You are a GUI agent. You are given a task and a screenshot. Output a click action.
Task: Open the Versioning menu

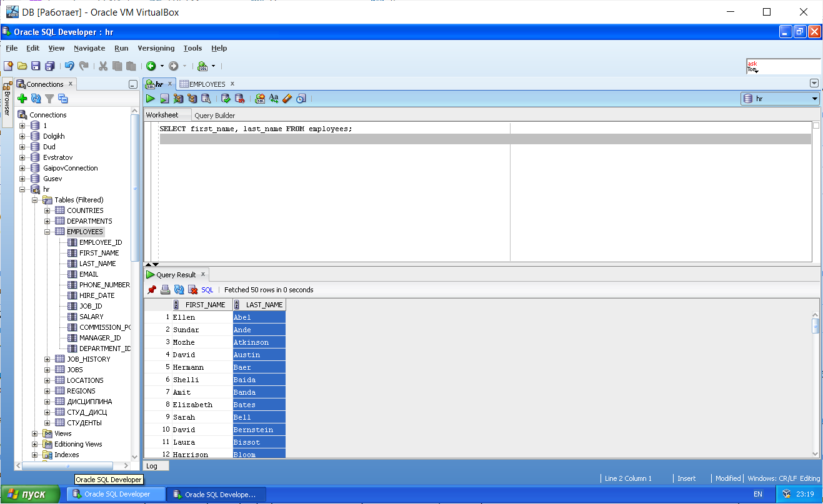tap(156, 48)
